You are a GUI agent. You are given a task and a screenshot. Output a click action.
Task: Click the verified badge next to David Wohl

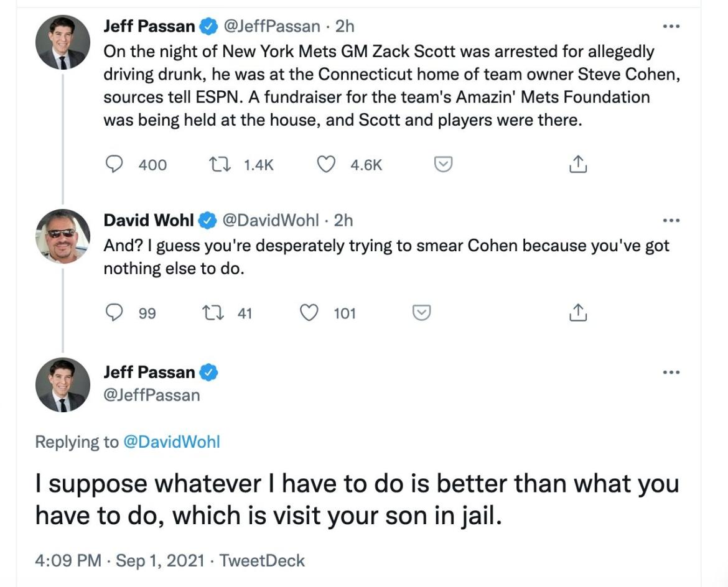coord(207,220)
